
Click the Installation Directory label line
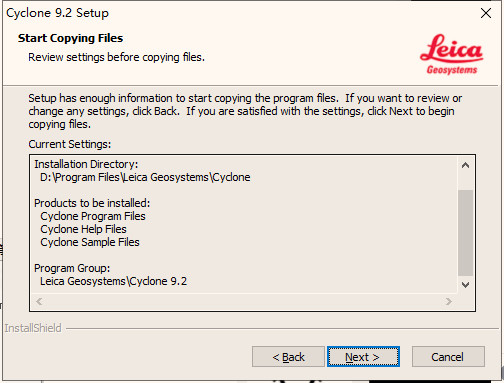coord(86,164)
